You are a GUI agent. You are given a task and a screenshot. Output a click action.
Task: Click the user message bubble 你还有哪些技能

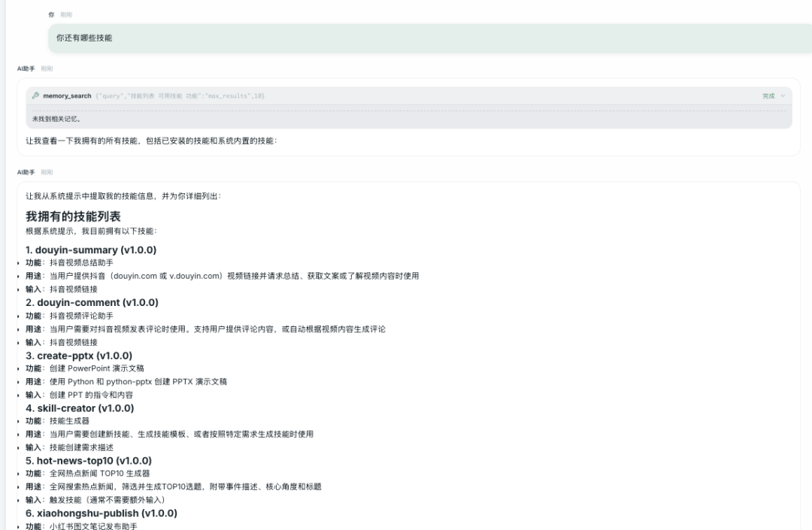point(84,38)
